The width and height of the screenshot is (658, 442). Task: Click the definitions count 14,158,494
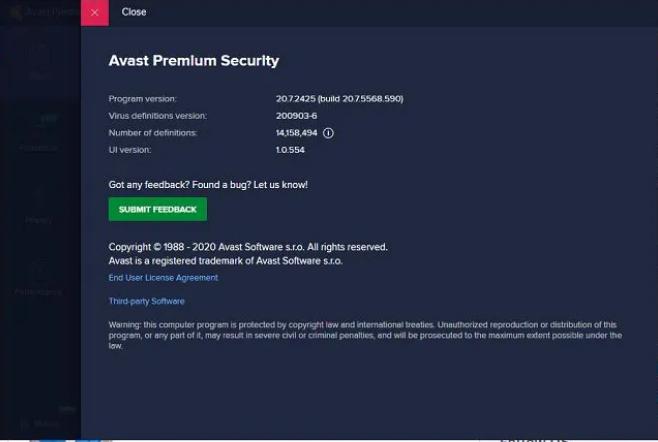coord(297,132)
